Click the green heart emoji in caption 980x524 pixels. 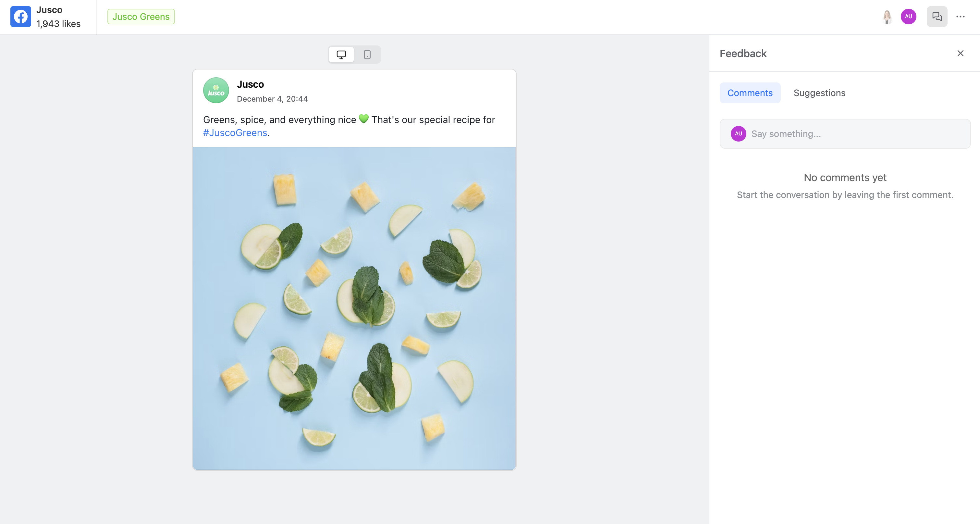364,119
